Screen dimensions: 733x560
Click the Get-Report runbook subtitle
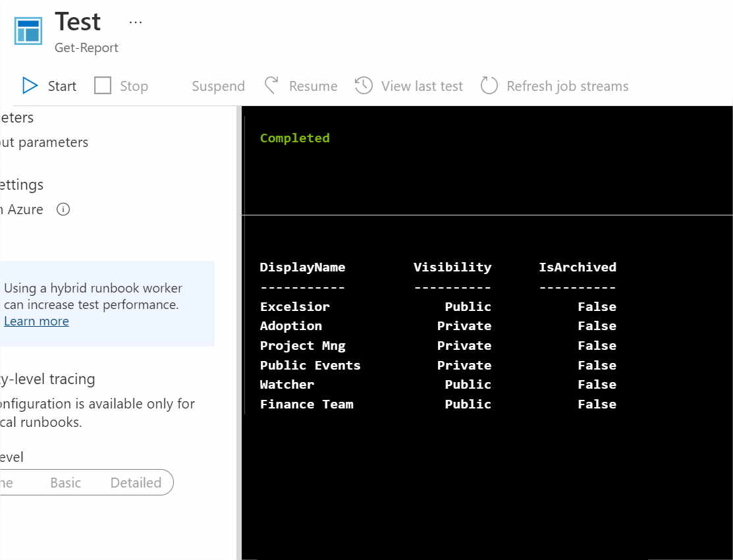[x=86, y=47]
